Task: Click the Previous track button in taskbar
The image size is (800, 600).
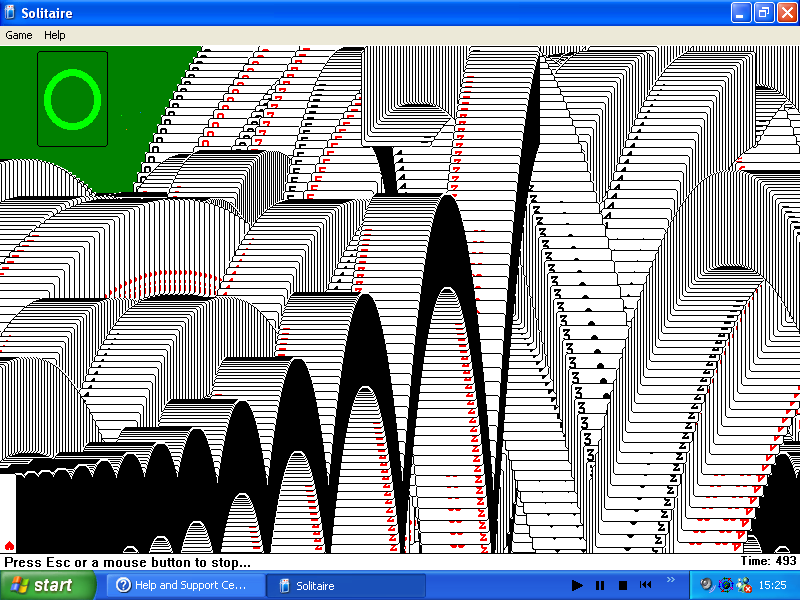Action: click(646, 585)
